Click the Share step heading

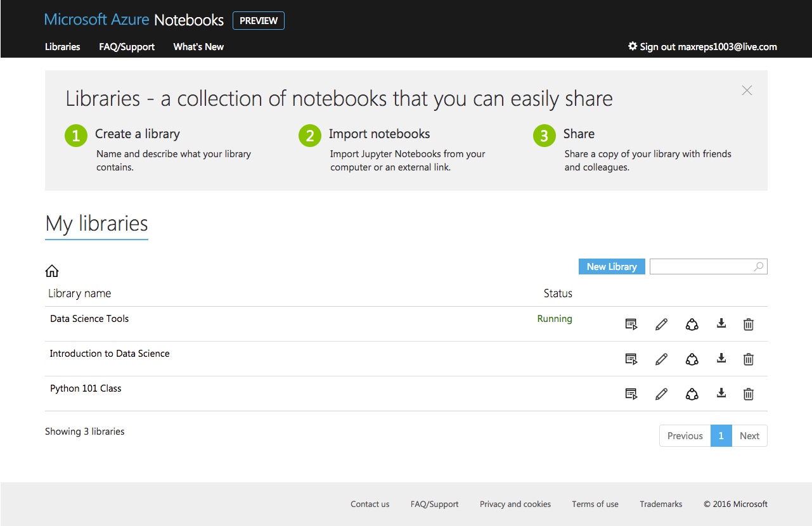(x=579, y=134)
